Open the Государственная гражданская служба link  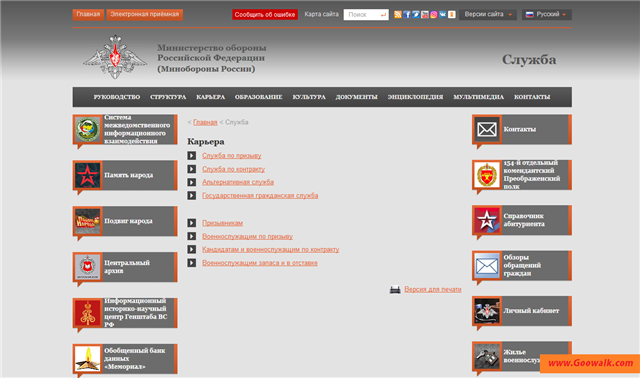tap(260, 196)
